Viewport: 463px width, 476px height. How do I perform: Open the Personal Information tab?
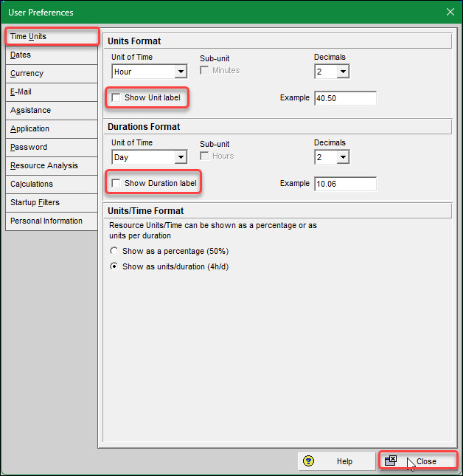click(52, 221)
